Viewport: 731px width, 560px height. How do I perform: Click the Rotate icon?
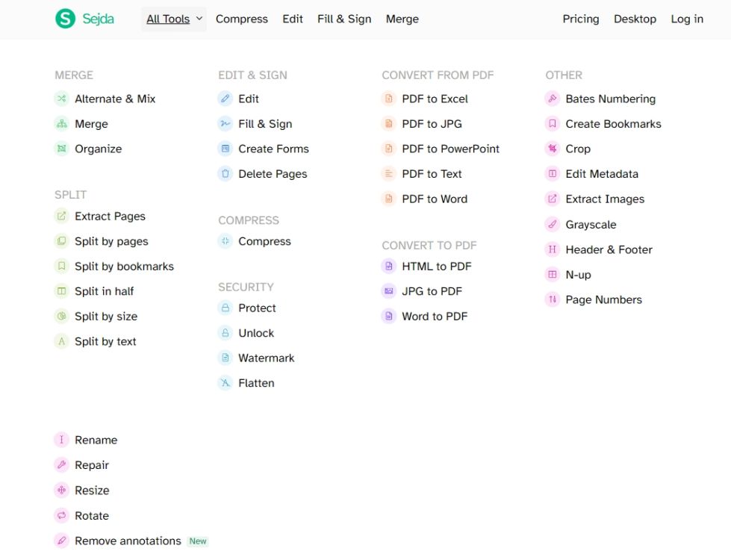[61, 515]
